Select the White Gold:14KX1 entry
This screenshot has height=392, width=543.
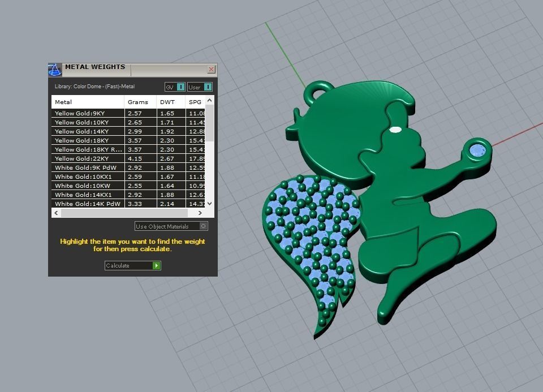point(128,195)
